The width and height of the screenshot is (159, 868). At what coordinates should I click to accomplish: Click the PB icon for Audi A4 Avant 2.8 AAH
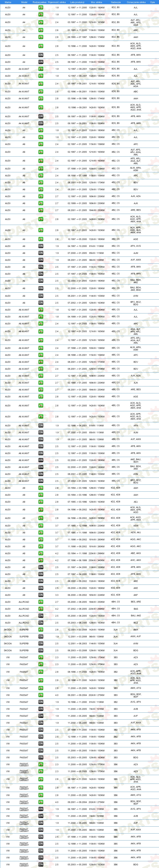(x=41, y=98)
